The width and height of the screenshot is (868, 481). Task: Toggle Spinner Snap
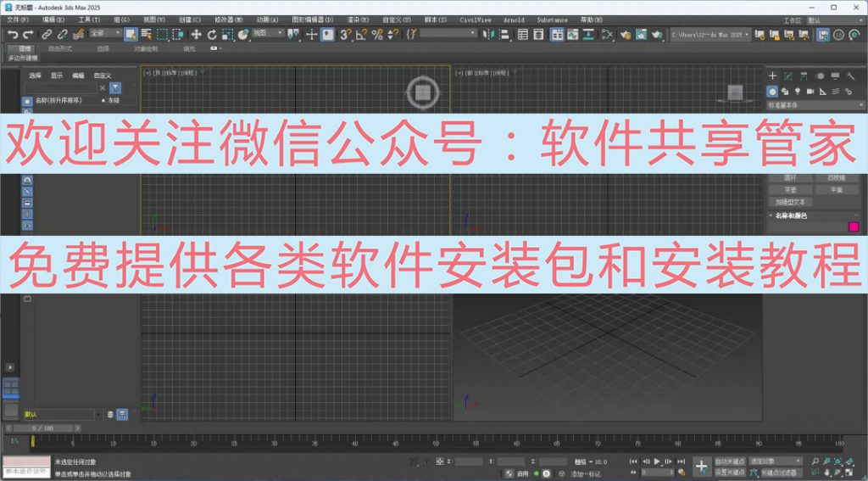point(393,34)
